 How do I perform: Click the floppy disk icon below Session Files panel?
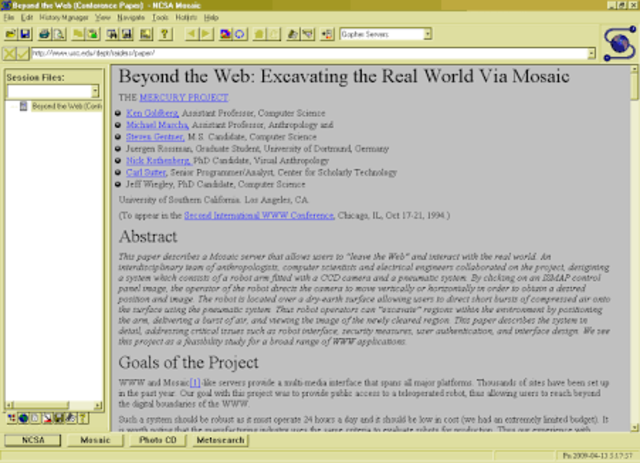pyautogui.click(x=59, y=418)
